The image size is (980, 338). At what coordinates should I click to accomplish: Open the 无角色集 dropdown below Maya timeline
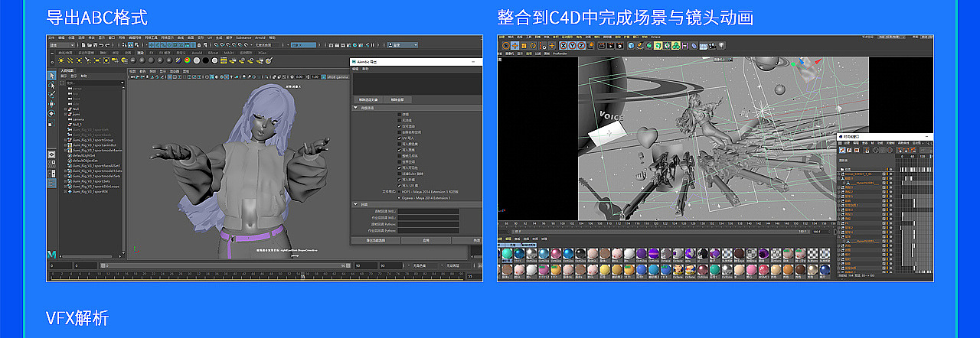click(x=426, y=265)
